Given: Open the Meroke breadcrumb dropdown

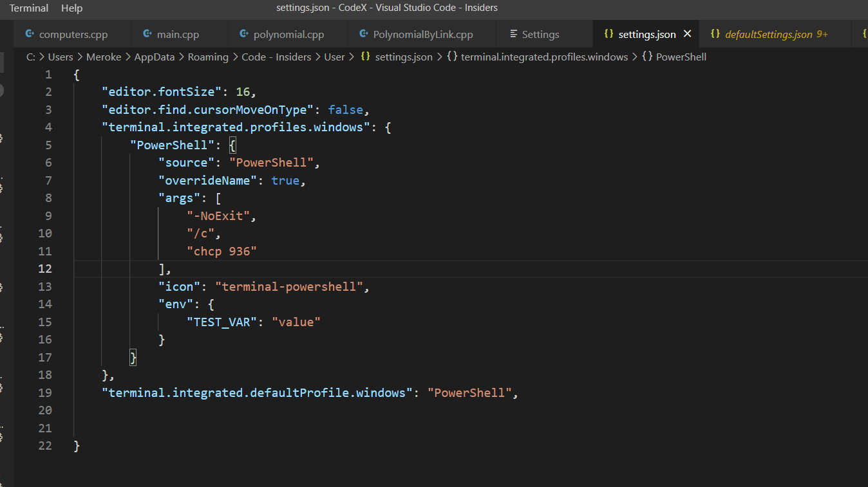Looking at the screenshot, I should click(104, 57).
